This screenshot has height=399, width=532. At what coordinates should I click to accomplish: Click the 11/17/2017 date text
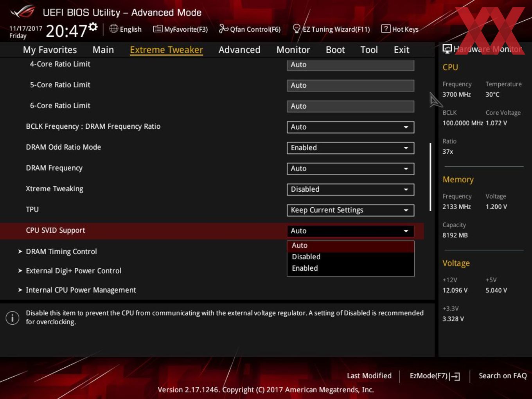click(x=26, y=29)
